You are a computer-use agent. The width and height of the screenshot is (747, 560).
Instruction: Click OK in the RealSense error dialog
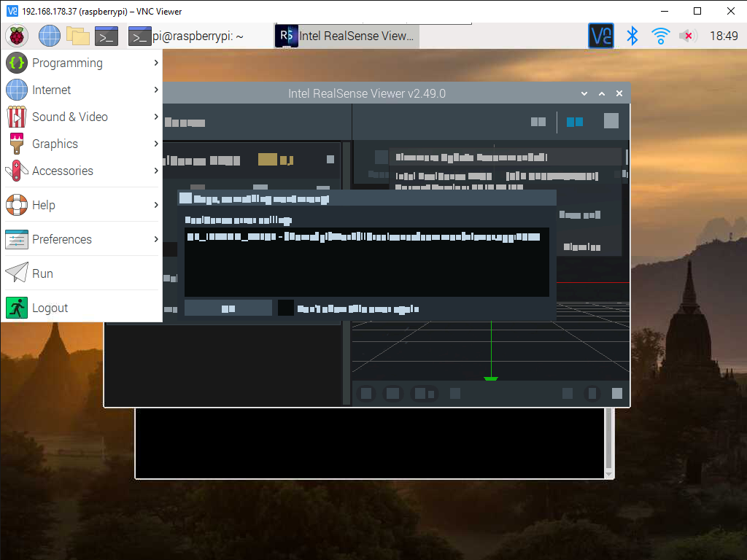tap(228, 308)
